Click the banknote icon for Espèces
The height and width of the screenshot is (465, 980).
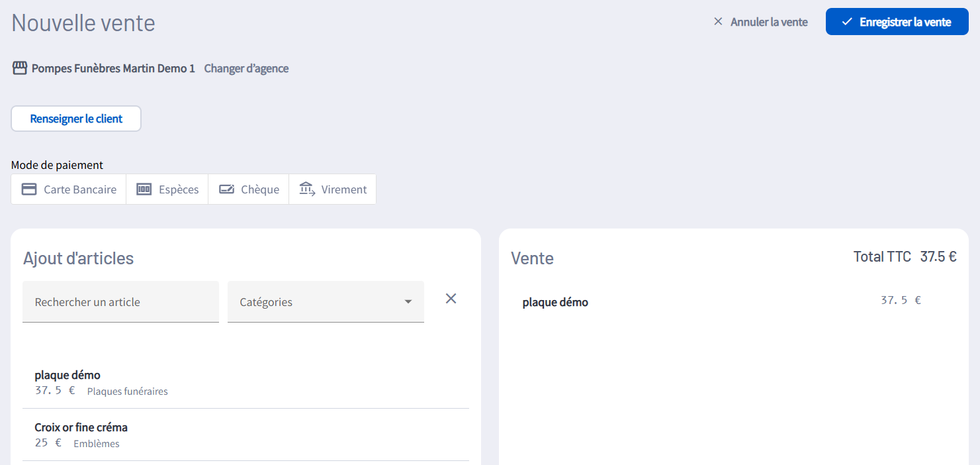(144, 189)
